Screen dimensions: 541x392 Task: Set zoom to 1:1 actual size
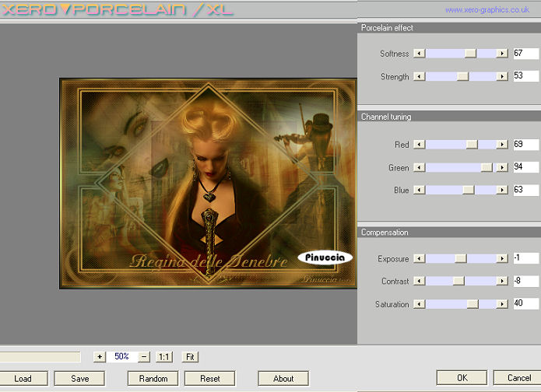(x=164, y=357)
